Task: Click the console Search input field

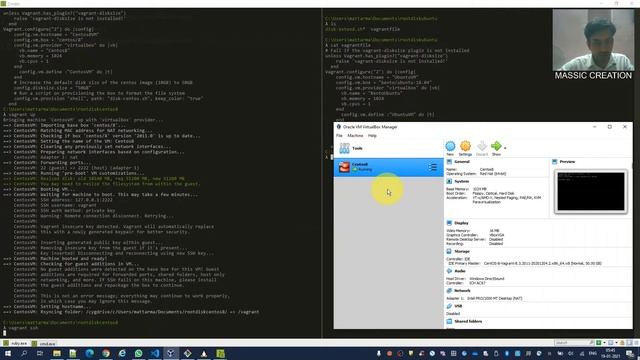Action: tap(571, 343)
